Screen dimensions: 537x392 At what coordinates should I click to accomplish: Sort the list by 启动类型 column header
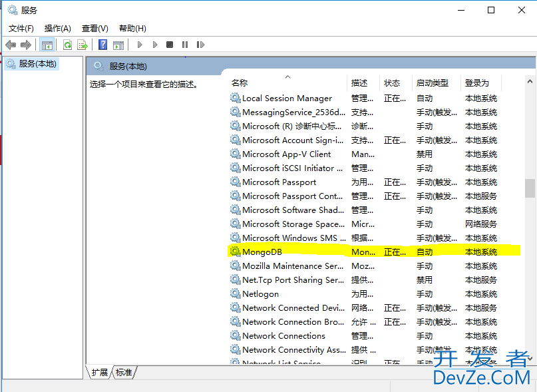tap(433, 83)
